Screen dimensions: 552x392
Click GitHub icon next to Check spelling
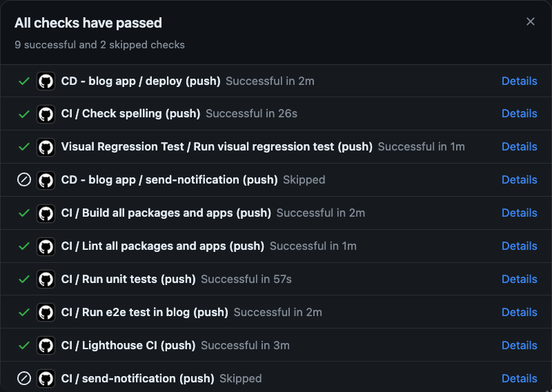46,114
